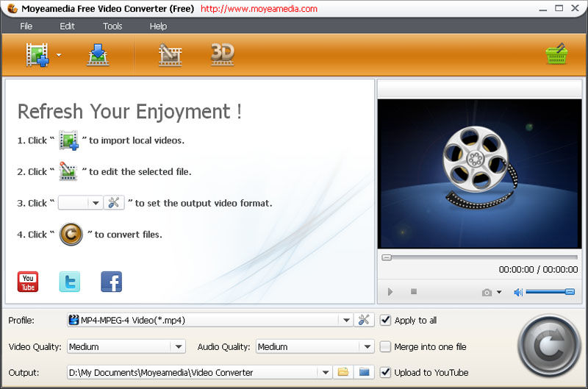Open the Add Video dropdown arrow

pyautogui.click(x=59, y=55)
